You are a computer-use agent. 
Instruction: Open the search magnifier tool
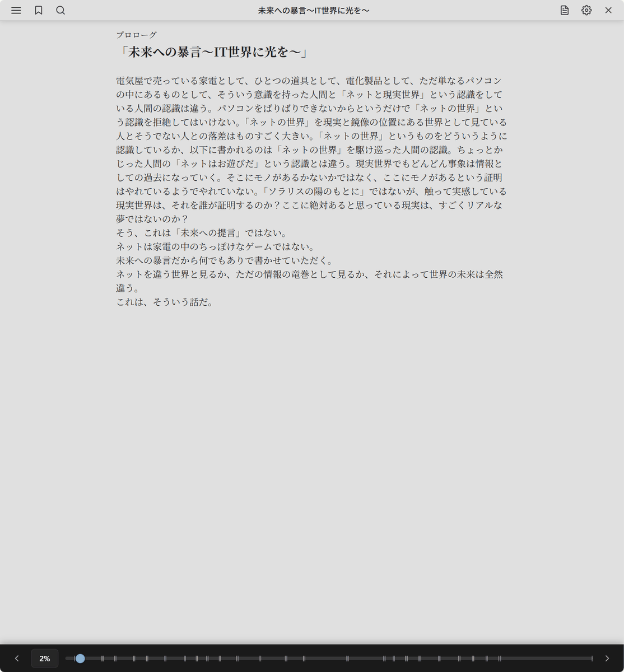tap(60, 11)
